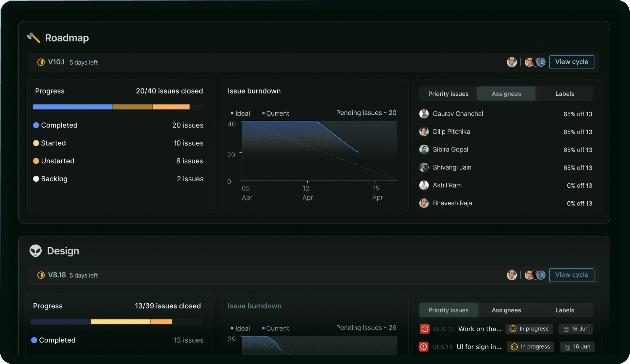Open Bhavesh Raja's avatar
Screen dimensions: 630x364
[424, 203]
